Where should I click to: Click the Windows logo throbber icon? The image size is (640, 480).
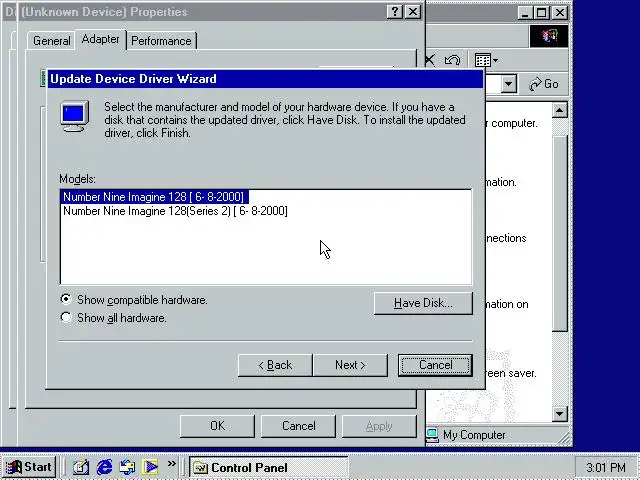(549, 36)
